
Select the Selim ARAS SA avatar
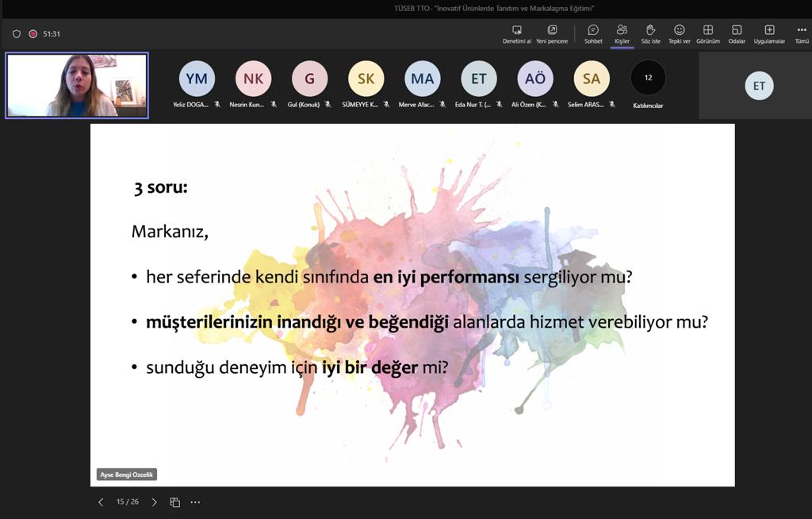pos(592,79)
